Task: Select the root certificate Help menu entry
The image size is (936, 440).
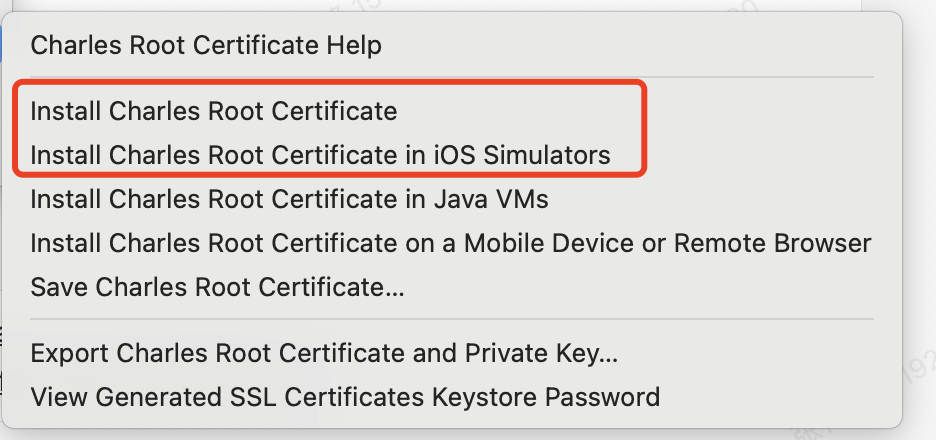Action: 206,45
